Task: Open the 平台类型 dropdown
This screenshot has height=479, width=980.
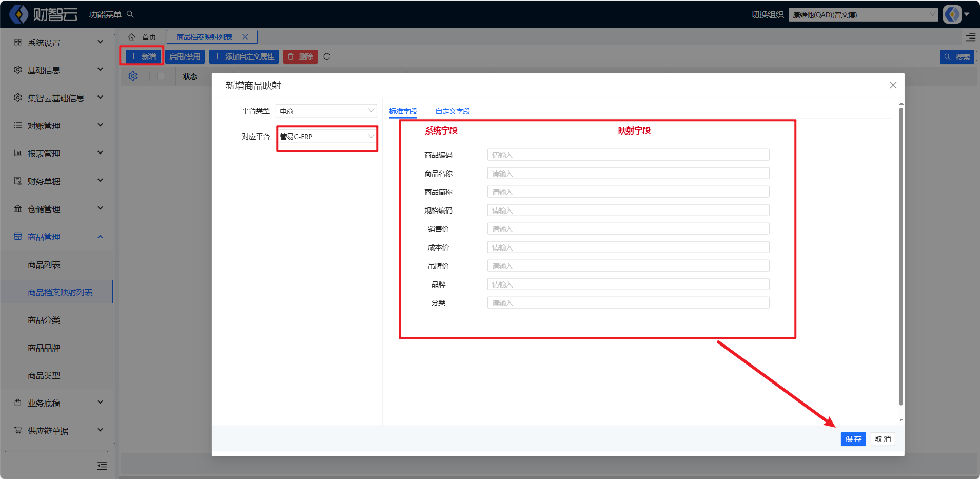Action: [x=326, y=111]
